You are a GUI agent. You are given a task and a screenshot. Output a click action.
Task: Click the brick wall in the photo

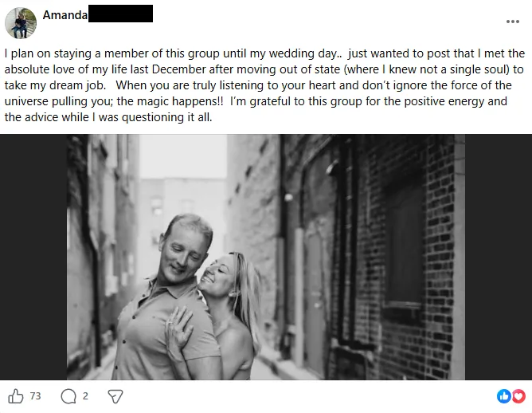pyautogui.click(x=407, y=254)
